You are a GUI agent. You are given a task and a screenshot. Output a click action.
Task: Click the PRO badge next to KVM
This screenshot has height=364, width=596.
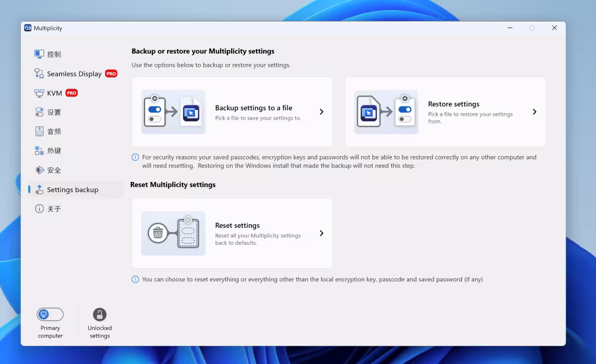tap(71, 93)
